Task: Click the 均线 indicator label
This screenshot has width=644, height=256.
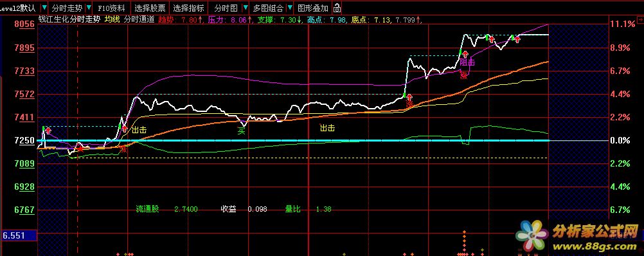Action: click(x=112, y=19)
